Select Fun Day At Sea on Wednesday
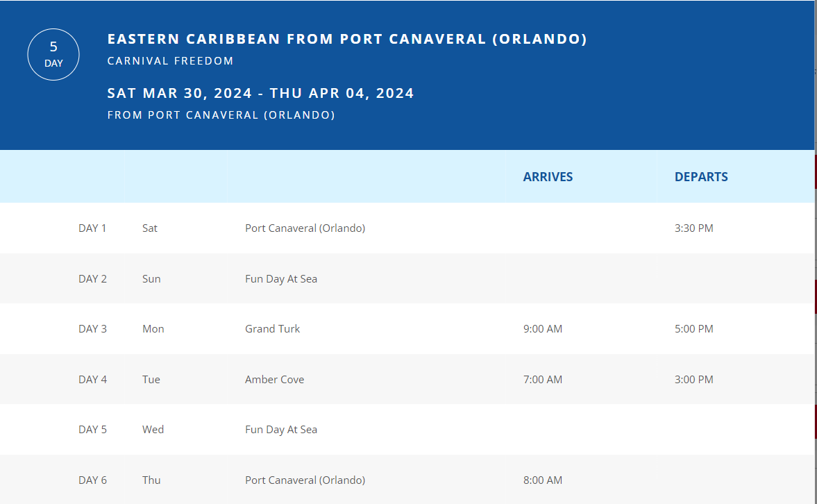The width and height of the screenshot is (817, 504). pyautogui.click(x=281, y=430)
